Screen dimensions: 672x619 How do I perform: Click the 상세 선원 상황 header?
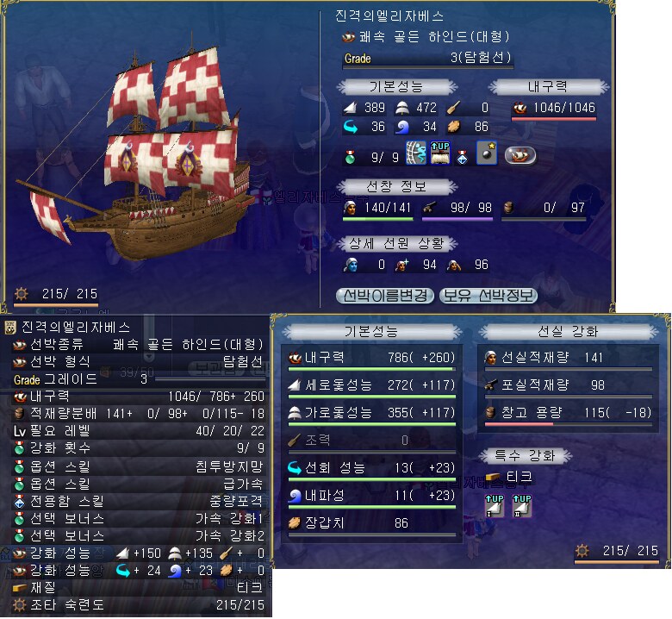(397, 244)
